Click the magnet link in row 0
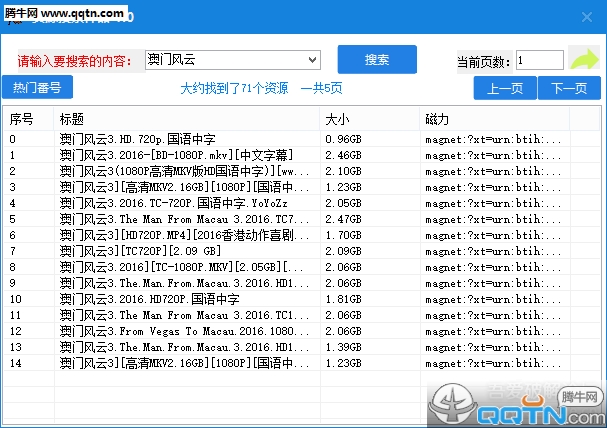 [x=493, y=139]
